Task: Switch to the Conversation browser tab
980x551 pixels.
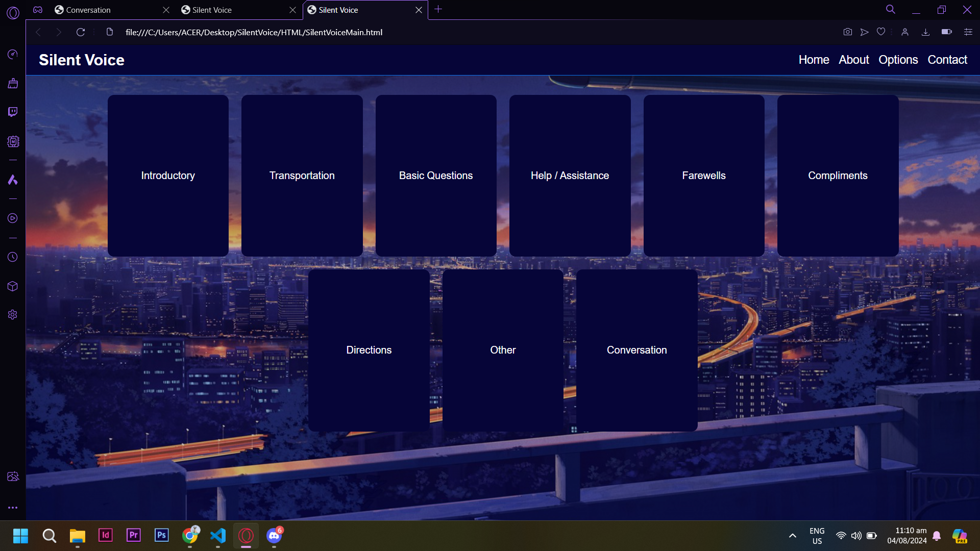Action: coord(88,10)
